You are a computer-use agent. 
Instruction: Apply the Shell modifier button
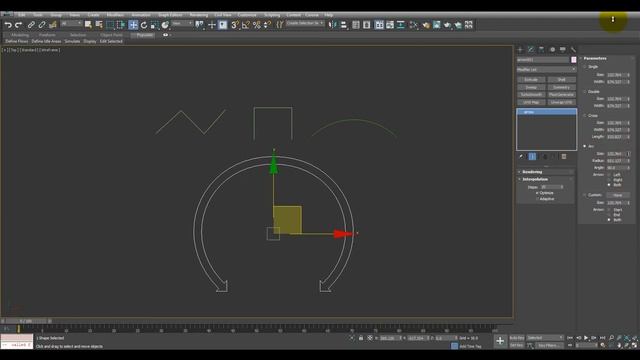(x=562, y=80)
